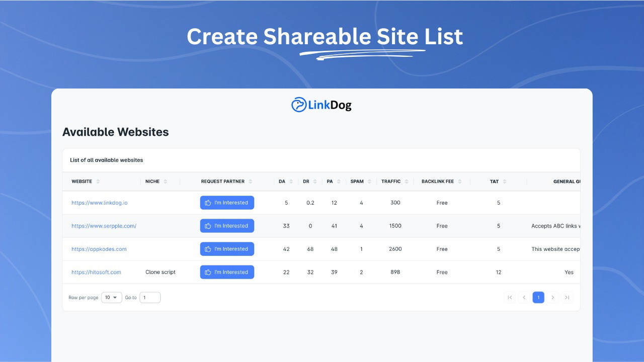Click the Clone script niche cell
The height and width of the screenshot is (362, 644).
(x=160, y=272)
